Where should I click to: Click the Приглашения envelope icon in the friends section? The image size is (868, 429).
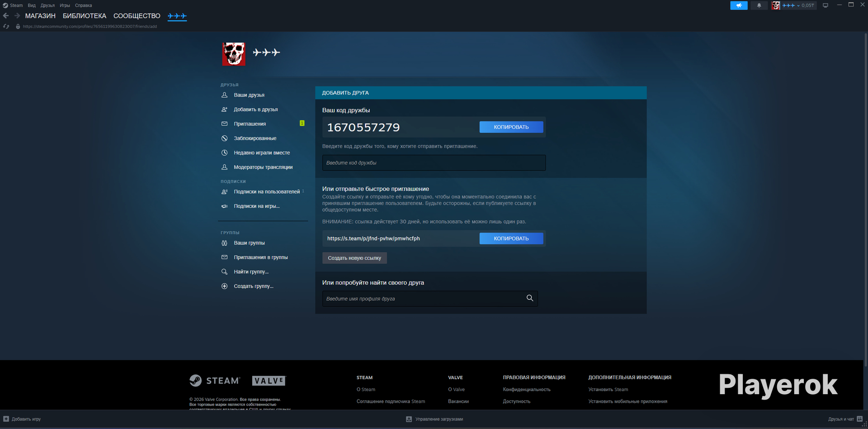click(x=224, y=124)
